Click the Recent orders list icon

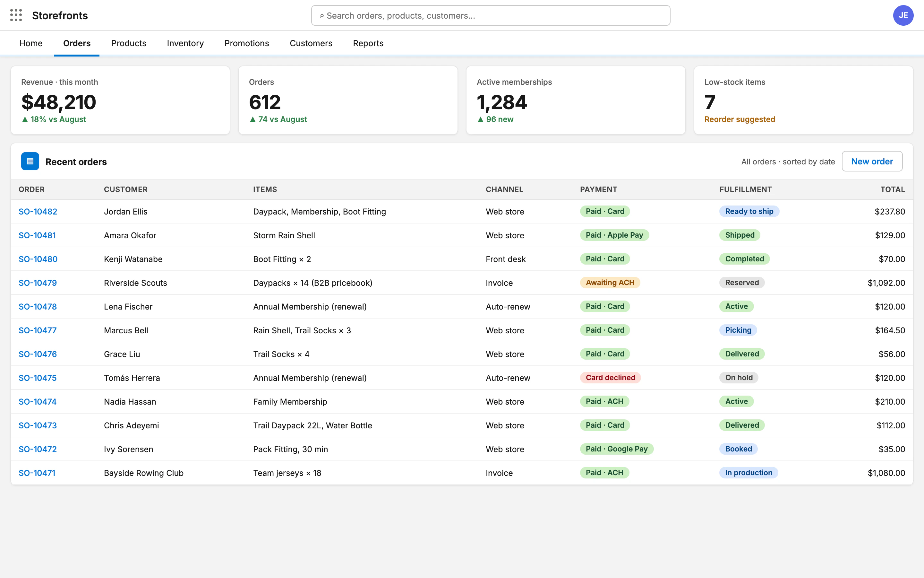pos(30,161)
